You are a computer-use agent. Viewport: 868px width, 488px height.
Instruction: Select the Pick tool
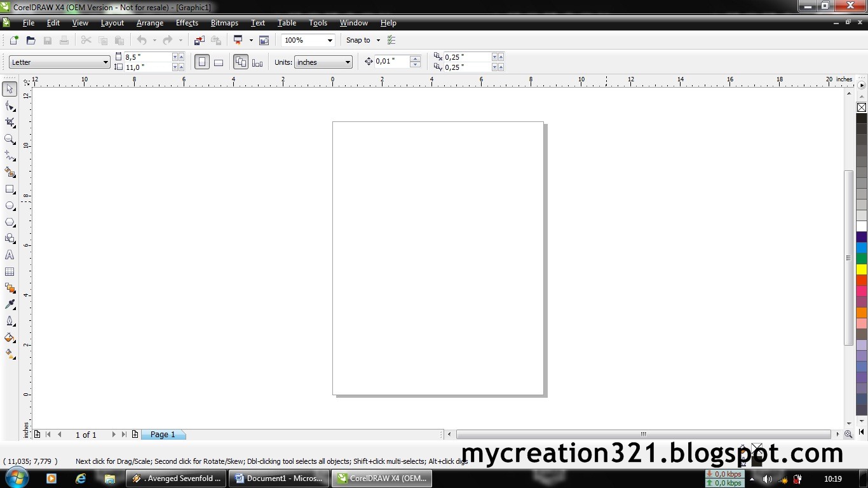[10, 89]
